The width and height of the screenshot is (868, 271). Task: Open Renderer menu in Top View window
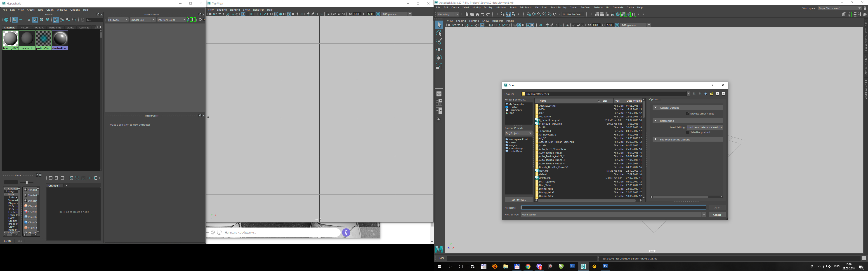pyautogui.click(x=258, y=10)
